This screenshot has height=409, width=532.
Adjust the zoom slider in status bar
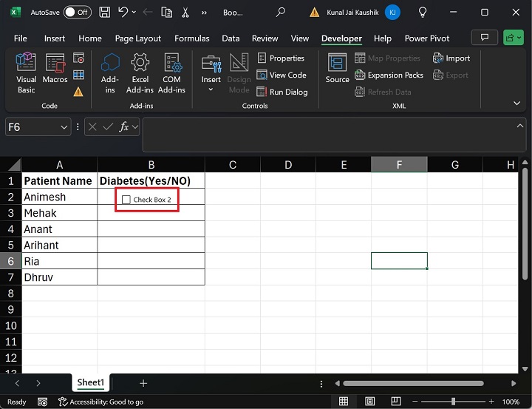[453, 402]
